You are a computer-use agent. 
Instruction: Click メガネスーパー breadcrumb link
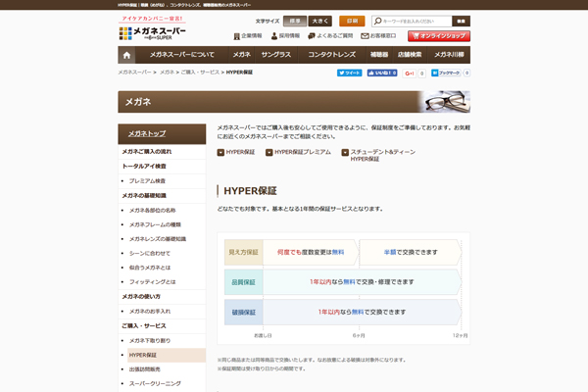(134, 72)
